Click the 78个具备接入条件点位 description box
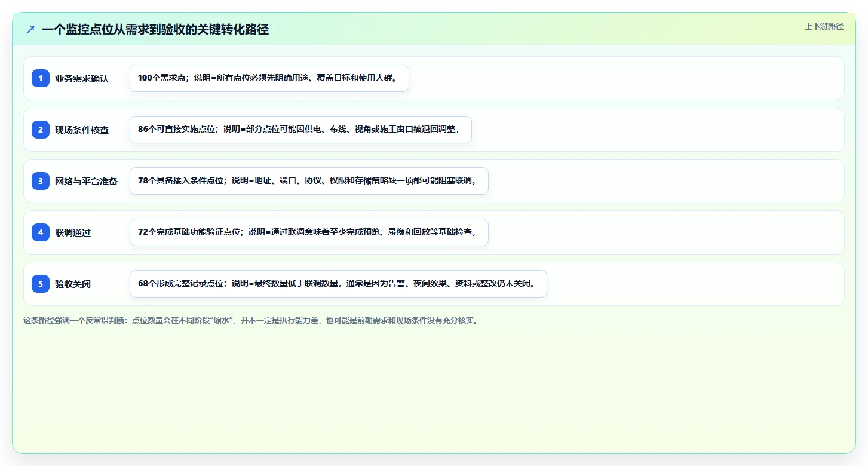Image resolution: width=868 pixels, height=466 pixels. (x=309, y=181)
